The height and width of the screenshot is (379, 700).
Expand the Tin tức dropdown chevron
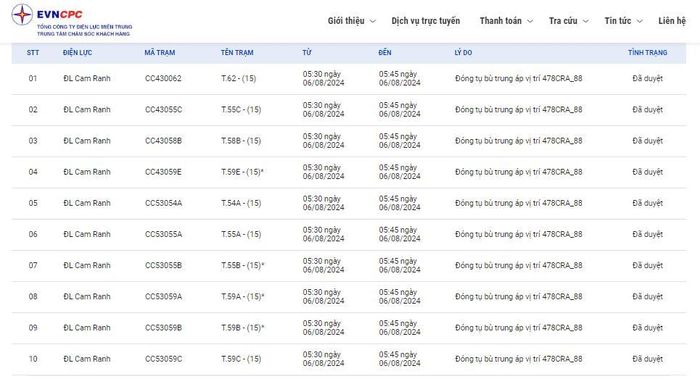pos(639,21)
